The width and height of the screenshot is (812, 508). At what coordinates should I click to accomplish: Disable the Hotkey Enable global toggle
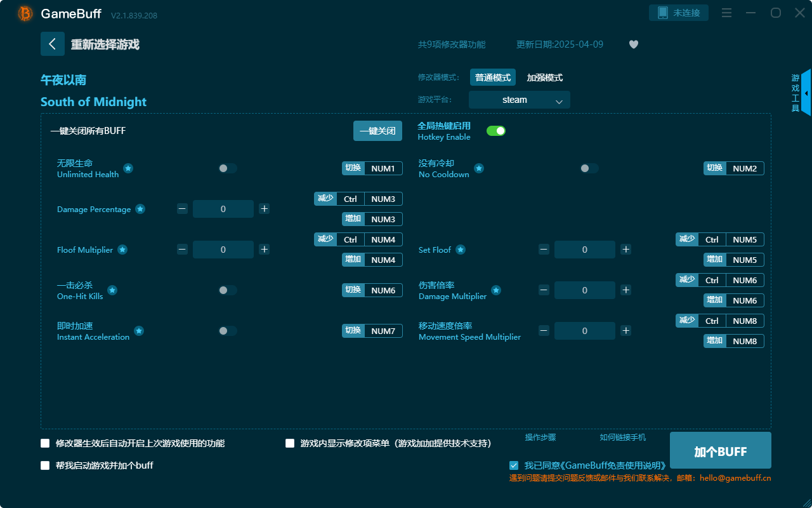tap(495, 130)
